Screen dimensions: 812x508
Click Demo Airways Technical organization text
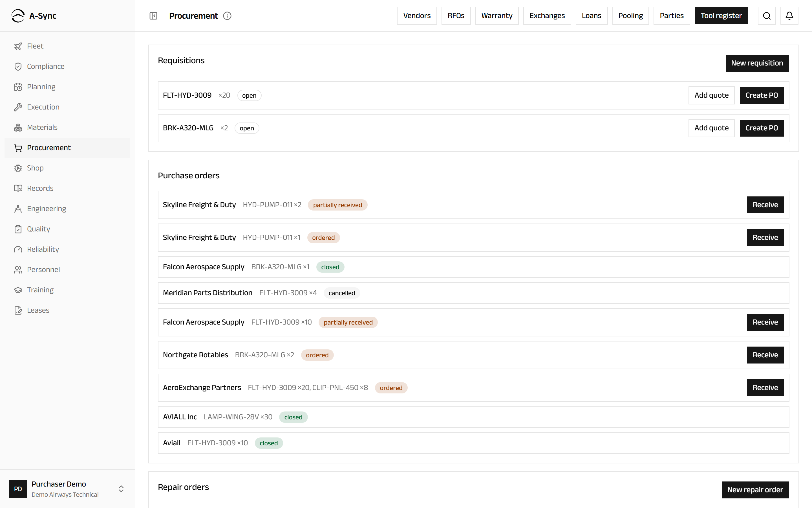[x=65, y=494]
